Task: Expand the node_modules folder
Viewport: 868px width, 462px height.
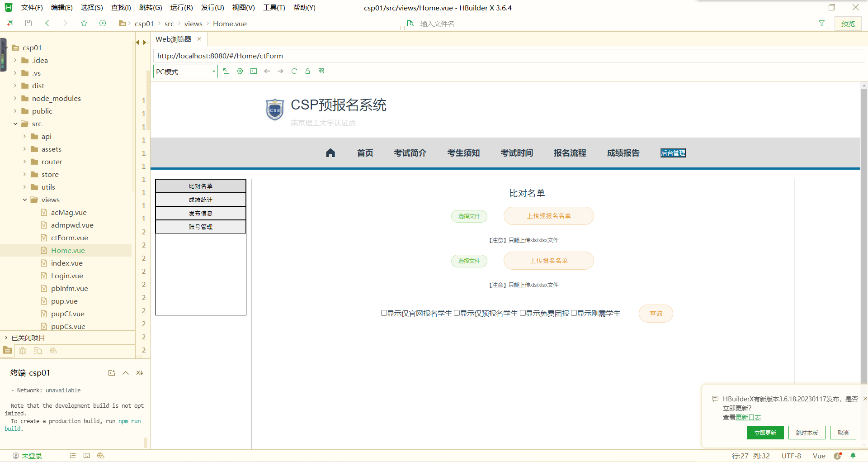Action: click(x=15, y=98)
